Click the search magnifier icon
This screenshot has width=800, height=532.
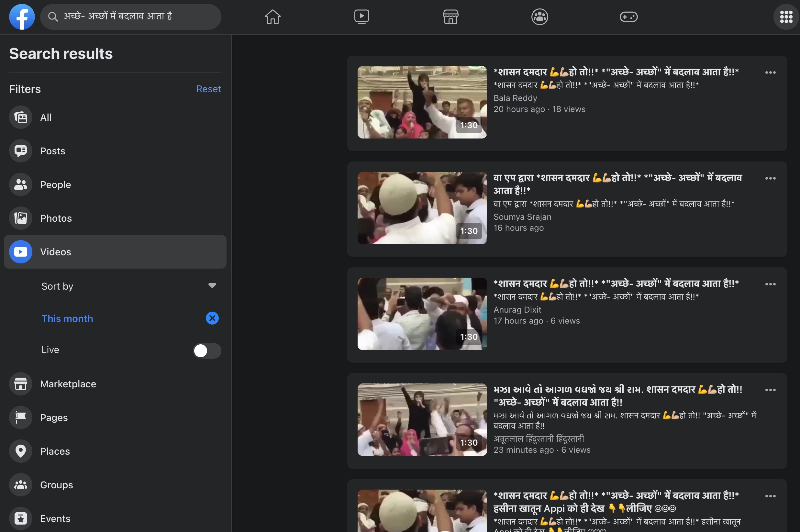52,17
